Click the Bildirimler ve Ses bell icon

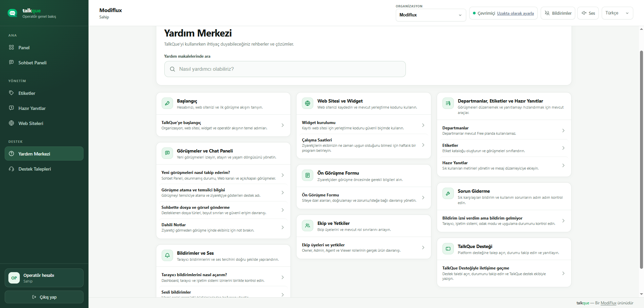pos(167,255)
